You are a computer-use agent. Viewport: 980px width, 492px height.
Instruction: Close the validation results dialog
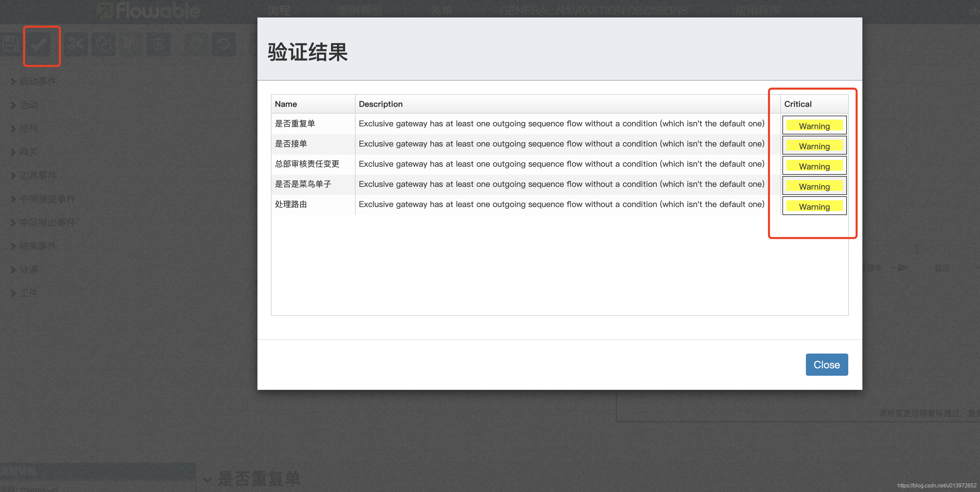tap(826, 365)
